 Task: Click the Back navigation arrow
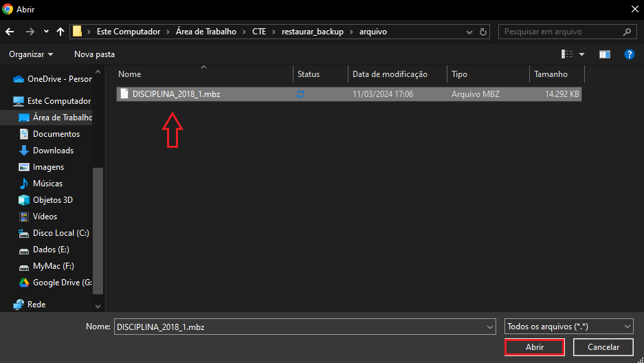(x=10, y=32)
